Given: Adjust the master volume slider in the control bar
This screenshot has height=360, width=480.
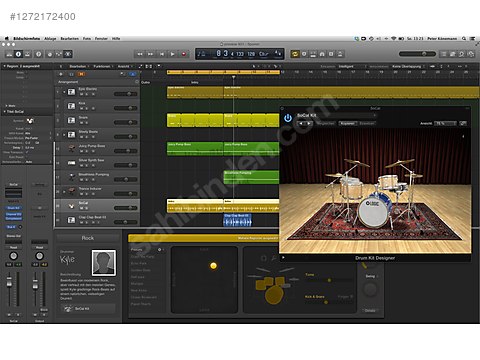Looking at the screenshot, I should (417, 54).
